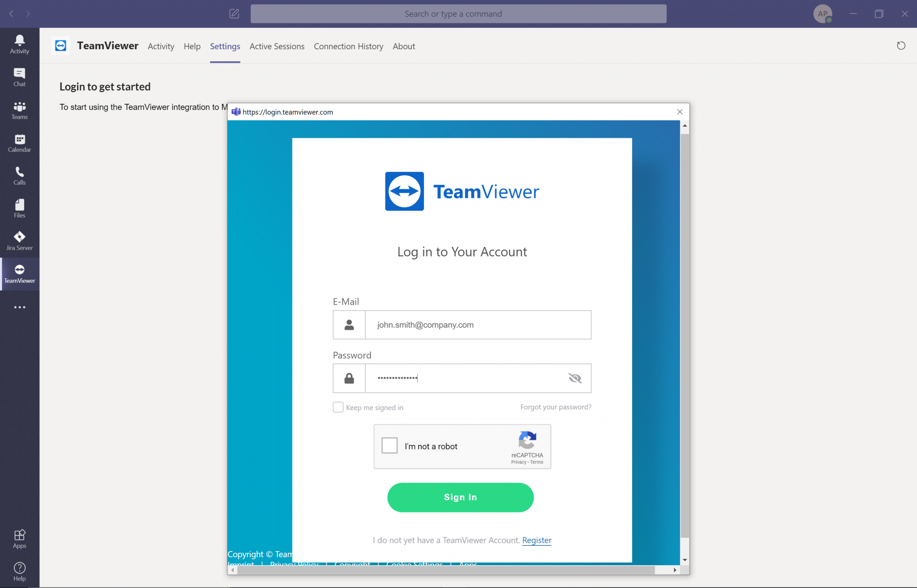Switch to the Connection History tab
Screen dimensions: 917x588
(348, 46)
